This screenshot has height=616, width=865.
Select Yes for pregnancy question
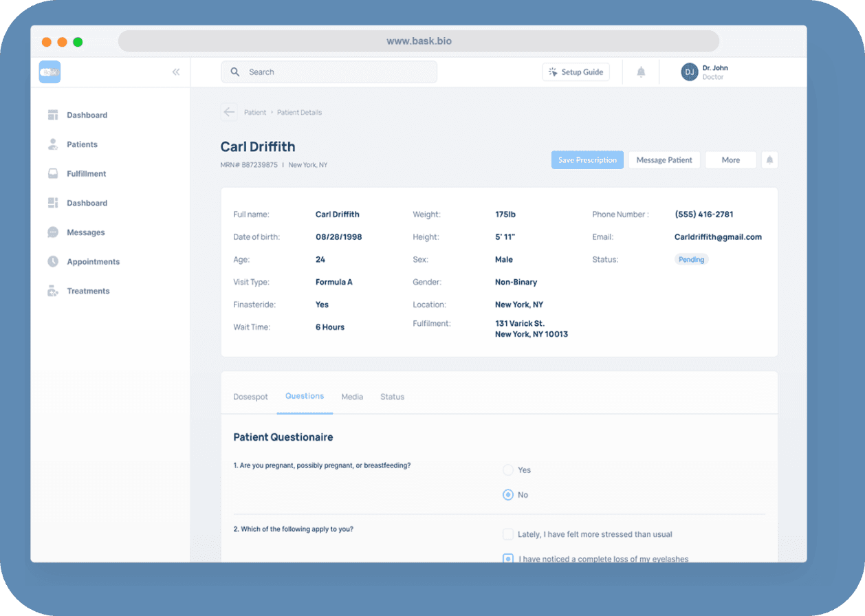click(x=508, y=470)
